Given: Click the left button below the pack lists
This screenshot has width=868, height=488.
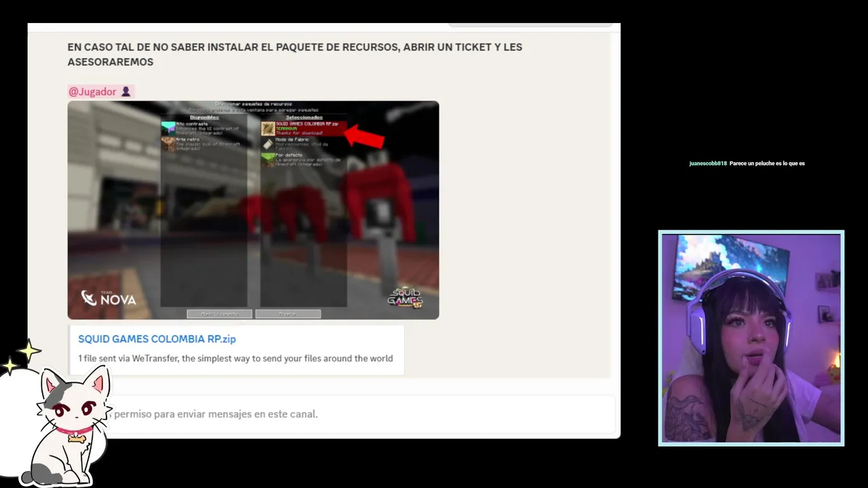Looking at the screenshot, I should point(219,314).
